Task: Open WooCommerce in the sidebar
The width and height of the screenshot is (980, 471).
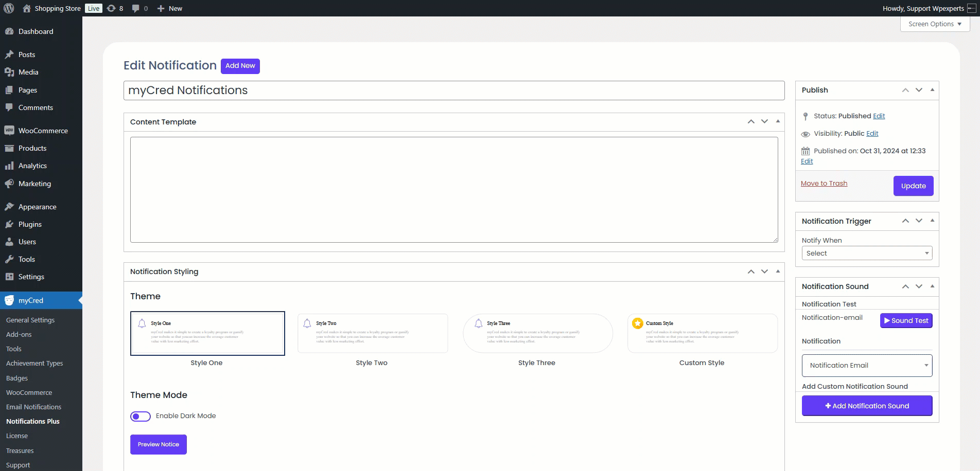Action: tap(43, 131)
